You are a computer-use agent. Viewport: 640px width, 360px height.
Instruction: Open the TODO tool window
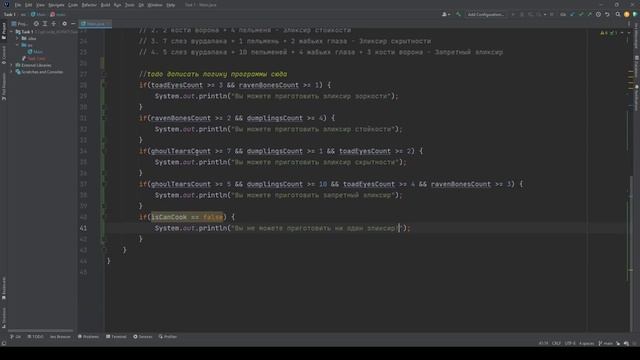pyautogui.click(x=35, y=337)
